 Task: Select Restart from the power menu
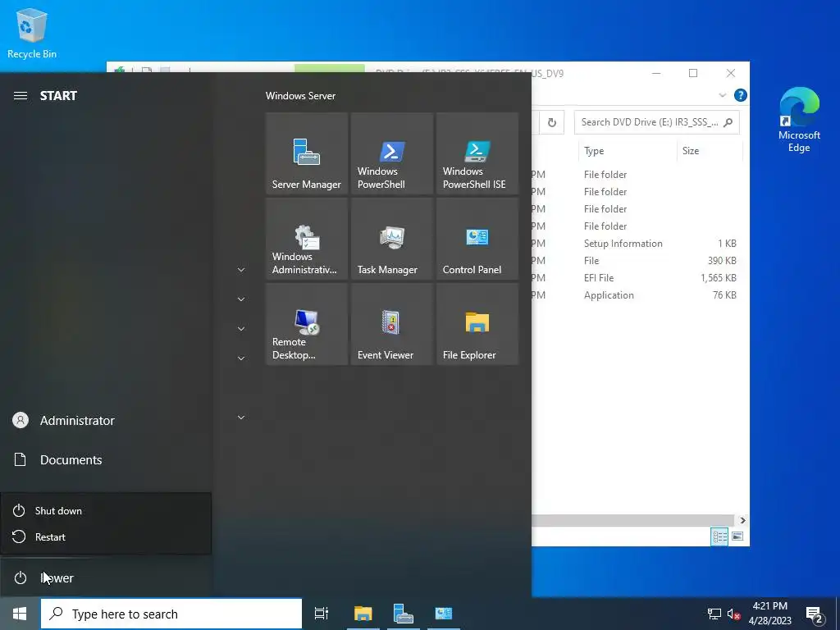point(106,536)
